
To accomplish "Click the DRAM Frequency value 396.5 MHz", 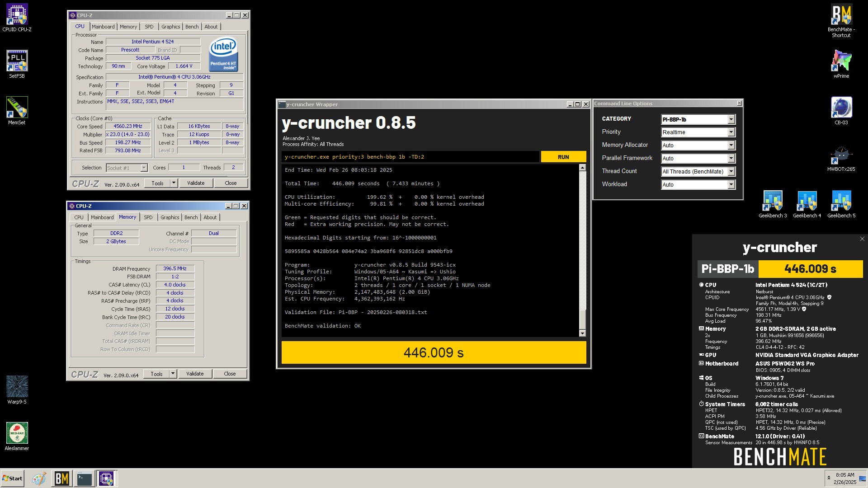I will [175, 268].
